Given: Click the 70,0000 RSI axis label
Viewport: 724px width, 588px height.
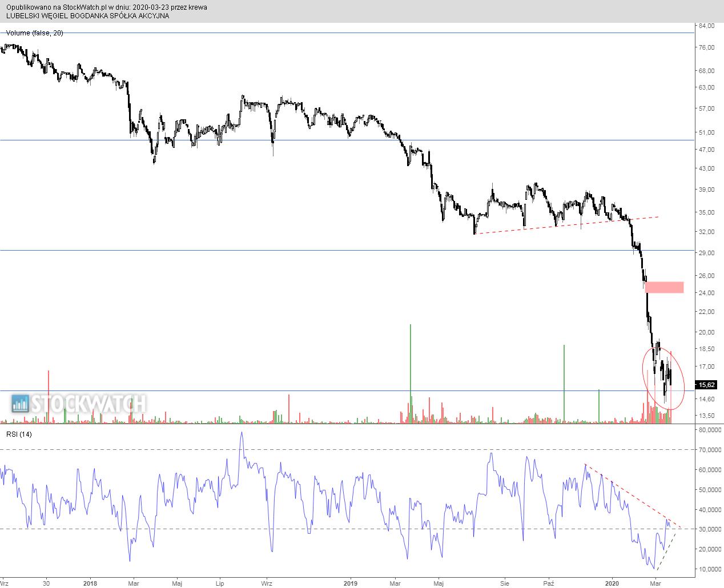Looking at the screenshot, I should click(x=710, y=450).
